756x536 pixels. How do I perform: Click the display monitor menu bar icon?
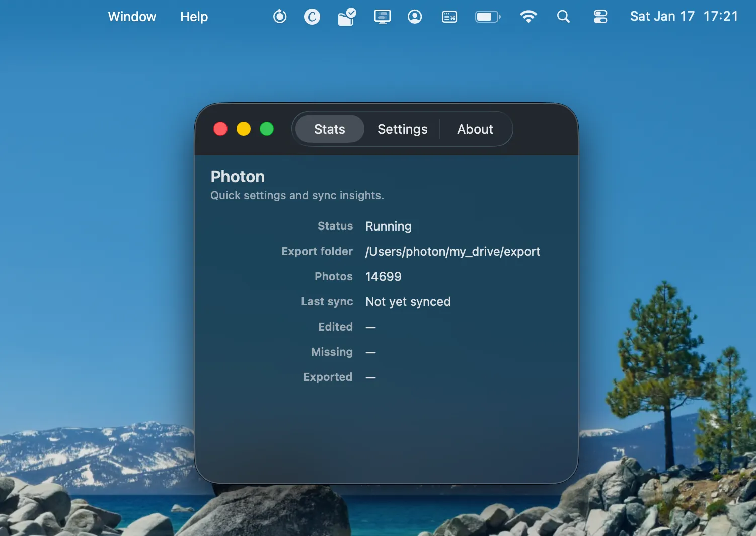383,17
